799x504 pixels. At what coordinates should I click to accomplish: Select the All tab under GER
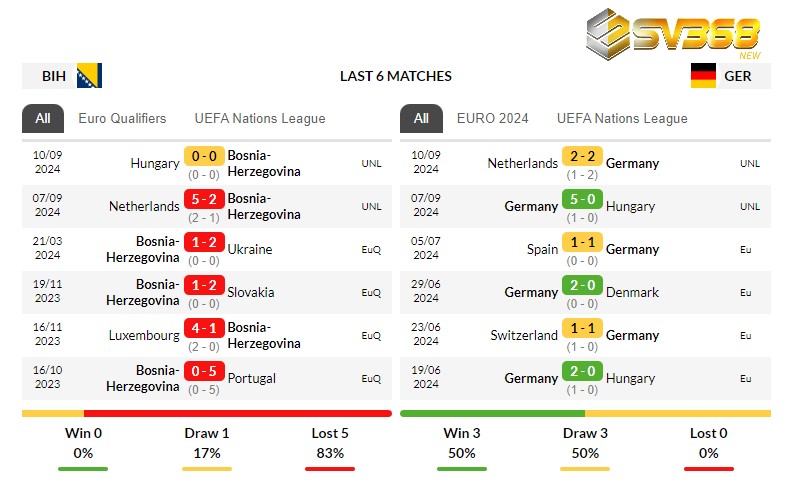(x=421, y=118)
